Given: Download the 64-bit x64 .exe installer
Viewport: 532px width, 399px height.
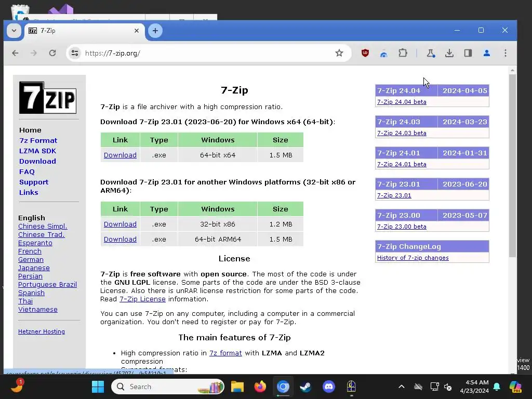Looking at the screenshot, I should (120, 155).
